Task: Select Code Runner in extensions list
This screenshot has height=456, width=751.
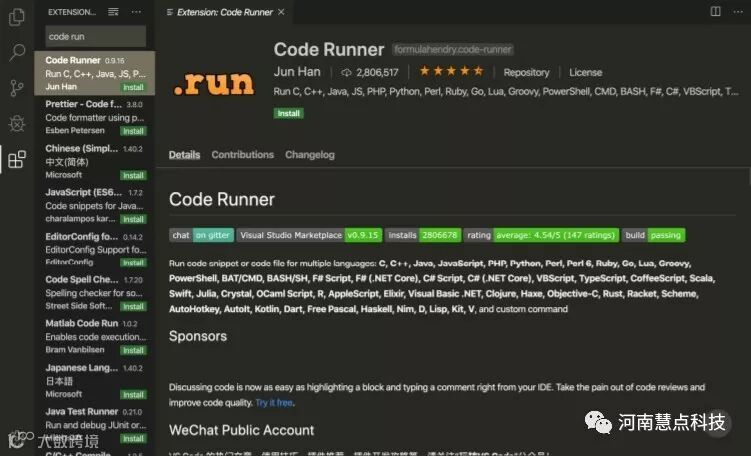Action: [95, 73]
